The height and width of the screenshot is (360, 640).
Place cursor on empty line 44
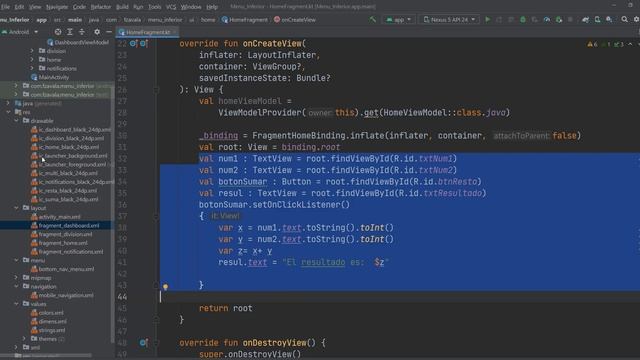[400, 297]
